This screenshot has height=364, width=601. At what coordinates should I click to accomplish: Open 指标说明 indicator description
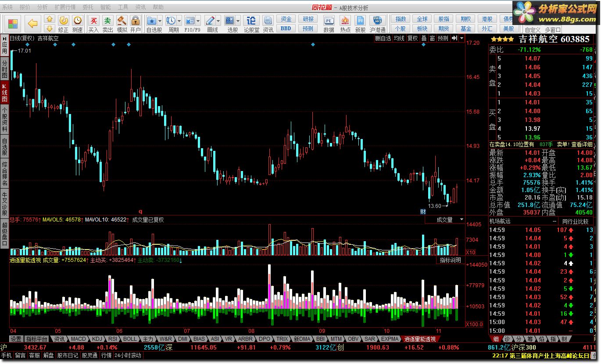(x=451, y=260)
